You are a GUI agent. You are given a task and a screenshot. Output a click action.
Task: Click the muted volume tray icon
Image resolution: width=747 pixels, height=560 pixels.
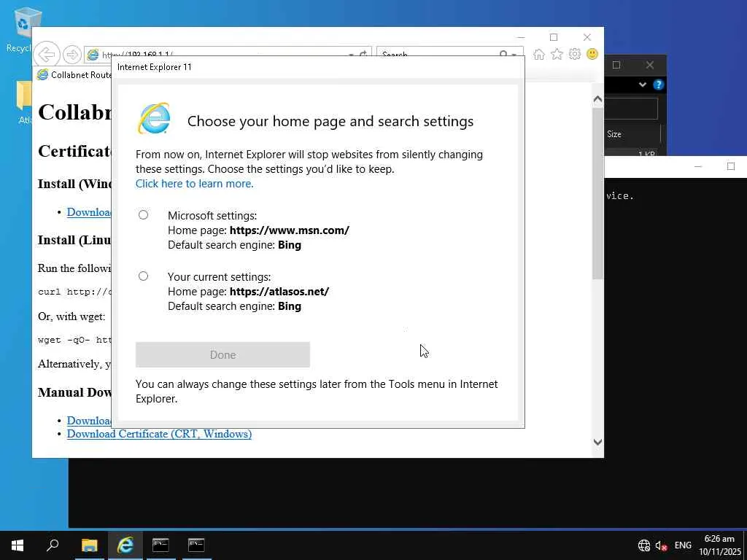click(x=661, y=545)
